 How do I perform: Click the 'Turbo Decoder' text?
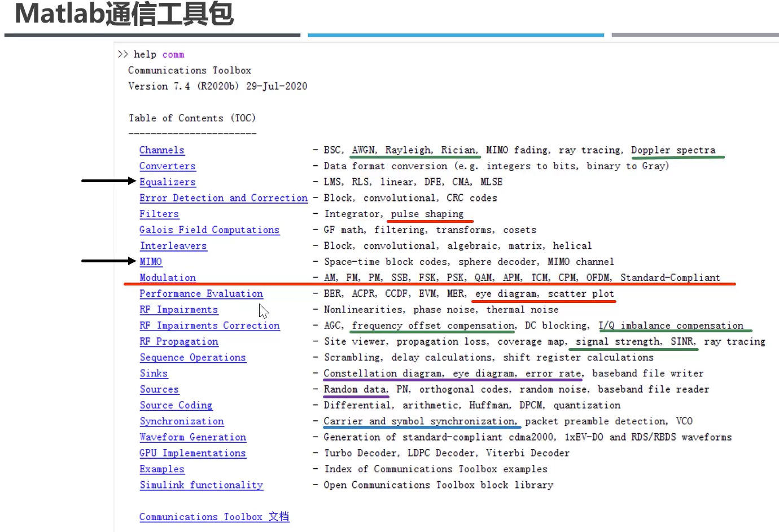(x=361, y=453)
